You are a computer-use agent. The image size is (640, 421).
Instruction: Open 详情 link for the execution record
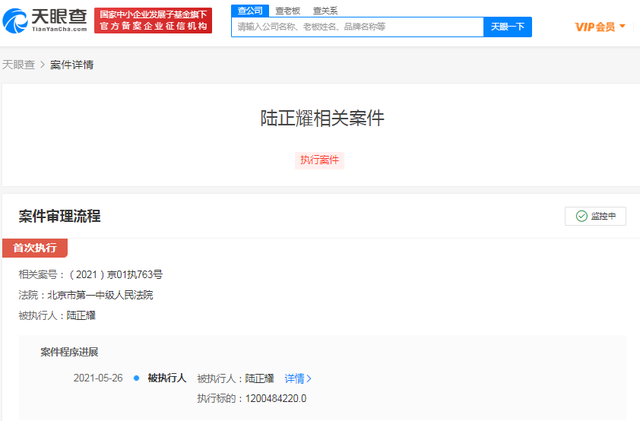tap(294, 379)
